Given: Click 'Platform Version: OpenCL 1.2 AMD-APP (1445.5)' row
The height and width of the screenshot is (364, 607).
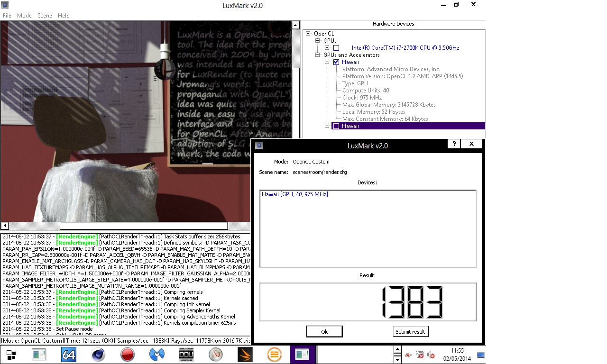Looking at the screenshot, I should pyautogui.click(x=403, y=76).
